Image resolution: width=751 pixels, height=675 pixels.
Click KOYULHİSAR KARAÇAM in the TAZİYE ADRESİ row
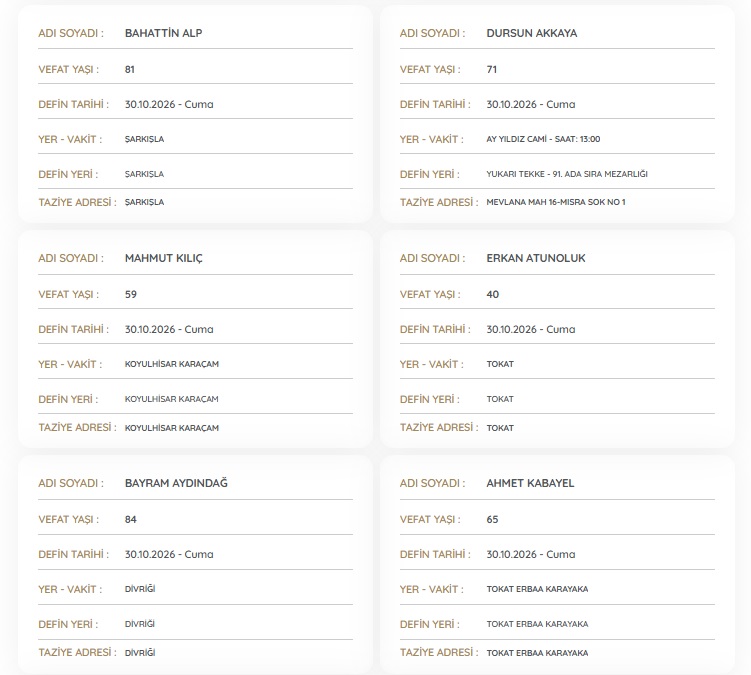171,428
